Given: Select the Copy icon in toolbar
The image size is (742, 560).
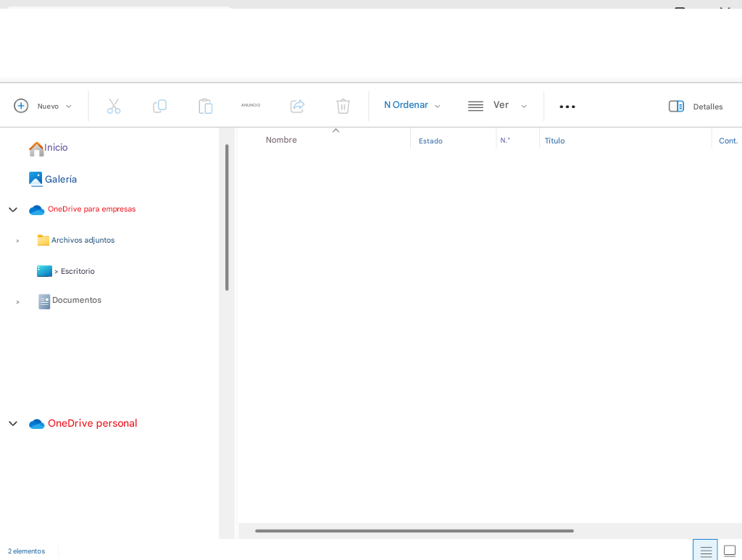Looking at the screenshot, I should click(159, 106).
